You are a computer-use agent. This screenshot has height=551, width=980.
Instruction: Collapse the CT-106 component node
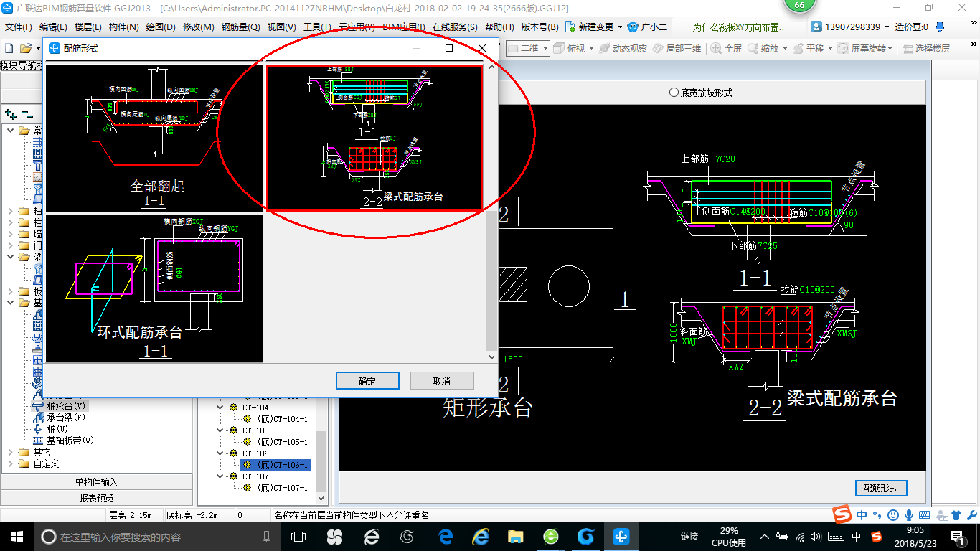[x=221, y=453]
